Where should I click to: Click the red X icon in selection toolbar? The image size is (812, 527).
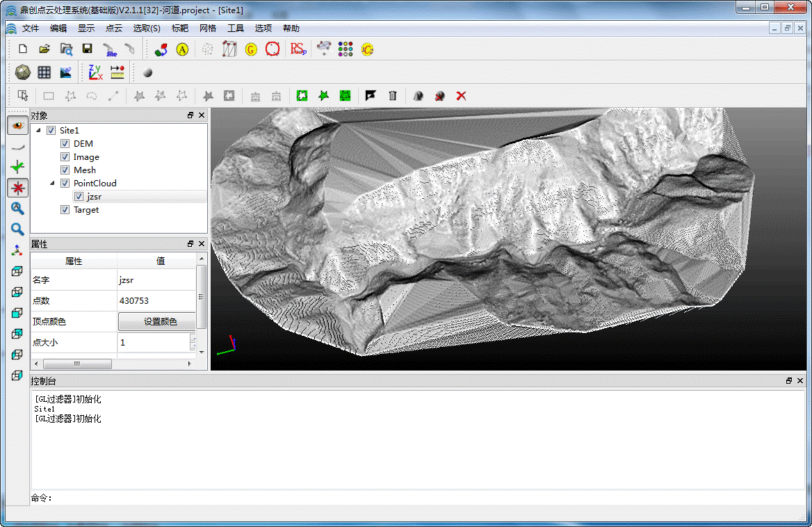pyautogui.click(x=461, y=96)
